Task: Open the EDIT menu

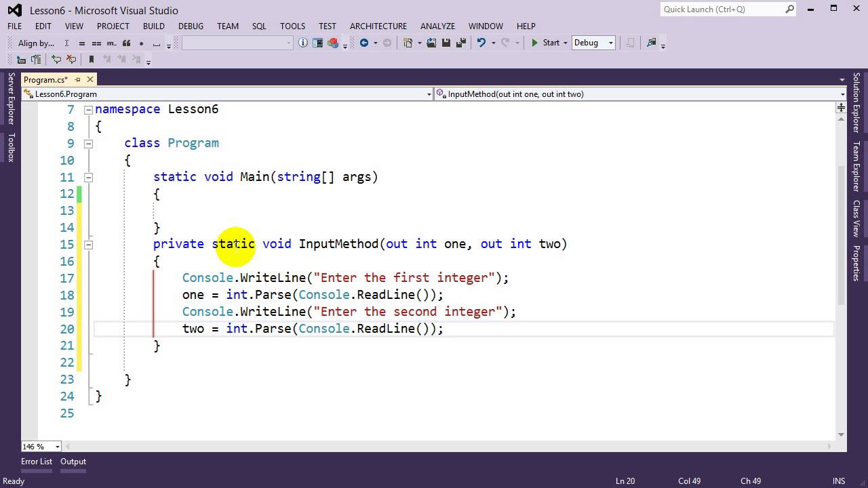Action: [x=43, y=26]
